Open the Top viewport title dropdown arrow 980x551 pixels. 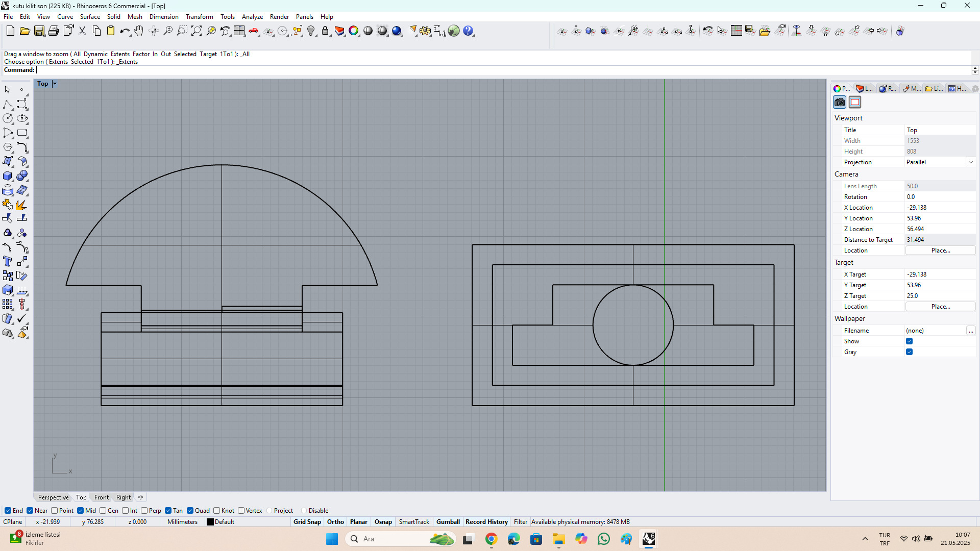(x=55, y=84)
